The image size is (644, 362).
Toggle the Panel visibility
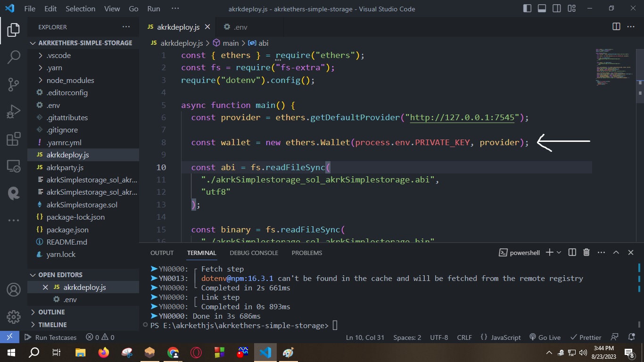click(x=542, y=8)
